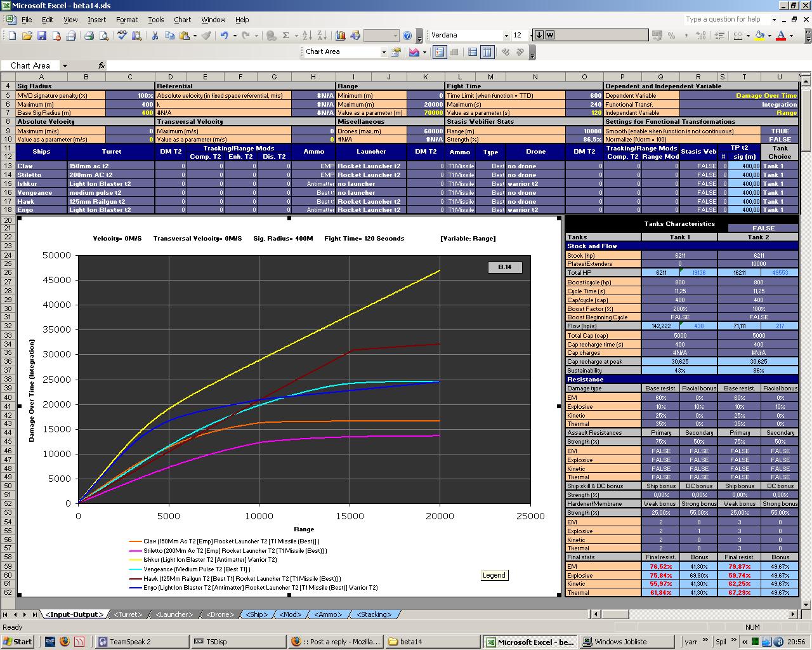Click the Sort Ascending A-Z icon
812x650 pixels.
click(307, 36)
